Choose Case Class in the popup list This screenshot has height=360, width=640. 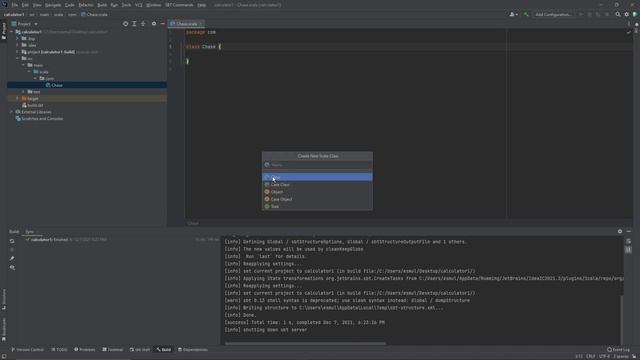click(x=317, y=184)
